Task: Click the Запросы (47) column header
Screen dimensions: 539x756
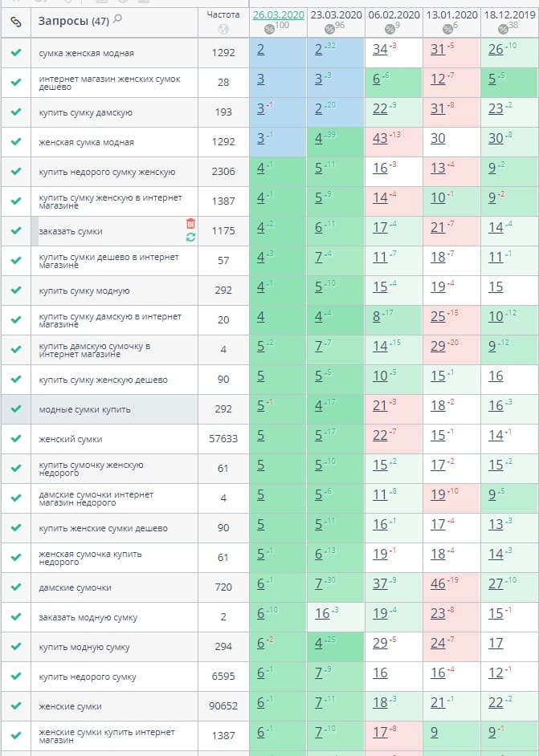Action: click(x=73, y=21)
